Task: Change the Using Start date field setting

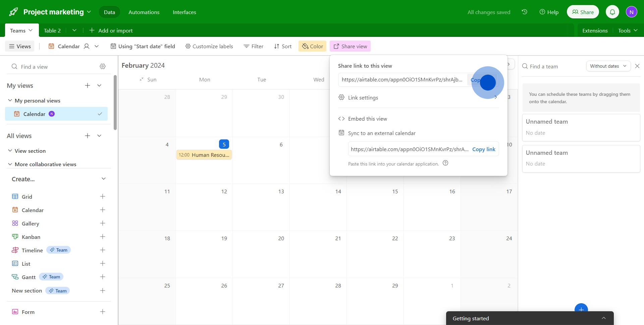Action: click(143, 46)
